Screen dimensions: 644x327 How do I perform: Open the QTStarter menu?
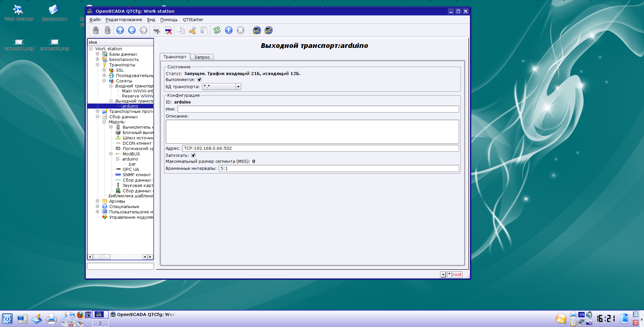193,20
